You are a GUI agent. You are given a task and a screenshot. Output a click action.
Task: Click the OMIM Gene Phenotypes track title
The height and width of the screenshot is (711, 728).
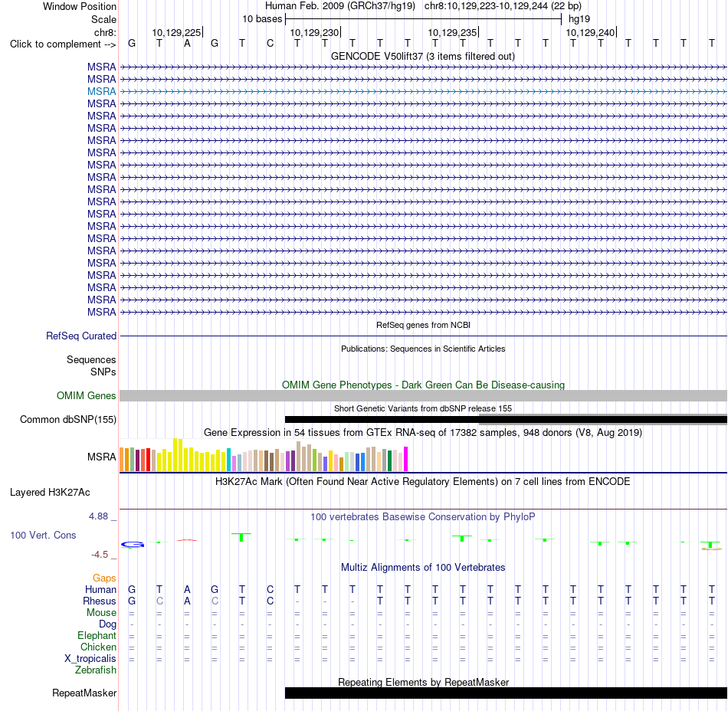click(423, 385)
